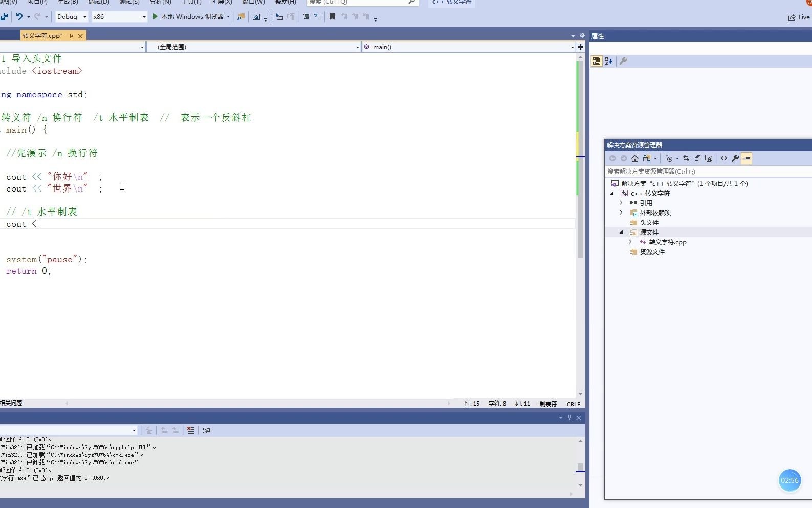Click the switch views icon in Solution Explorer
Screen dimensions: 812x508
point(647,158)
